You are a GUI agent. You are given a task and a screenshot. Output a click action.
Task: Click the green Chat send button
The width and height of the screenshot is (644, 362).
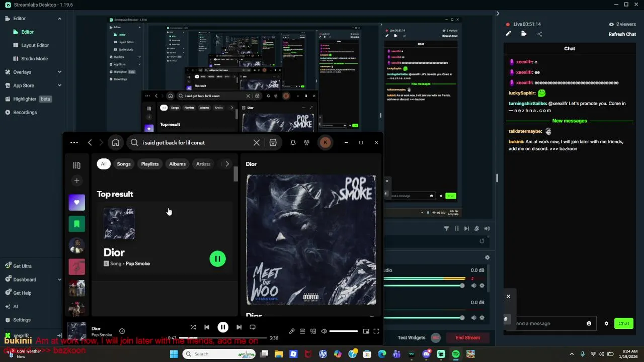[x=623, y=324]
